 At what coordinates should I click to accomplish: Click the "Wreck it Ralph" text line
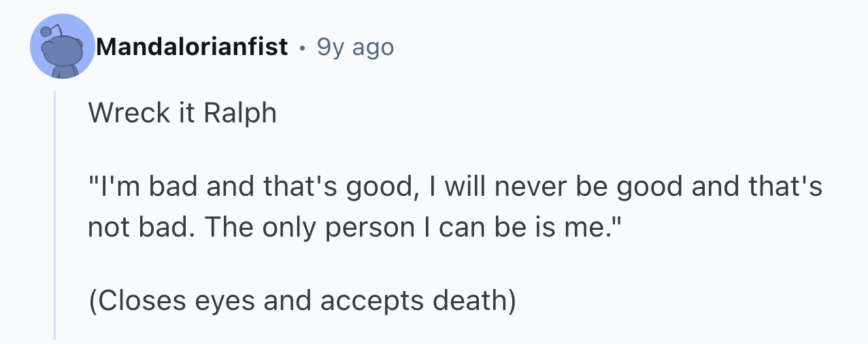pos(182,112)
